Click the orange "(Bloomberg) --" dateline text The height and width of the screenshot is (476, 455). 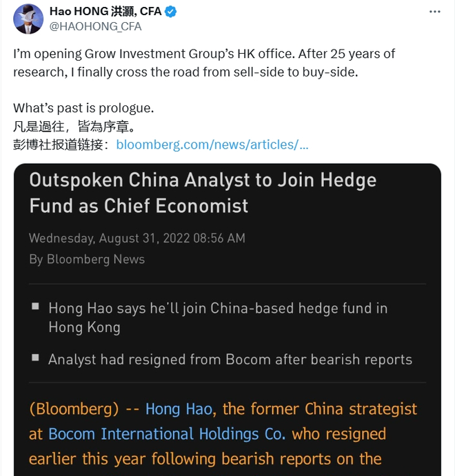[84, 409]
